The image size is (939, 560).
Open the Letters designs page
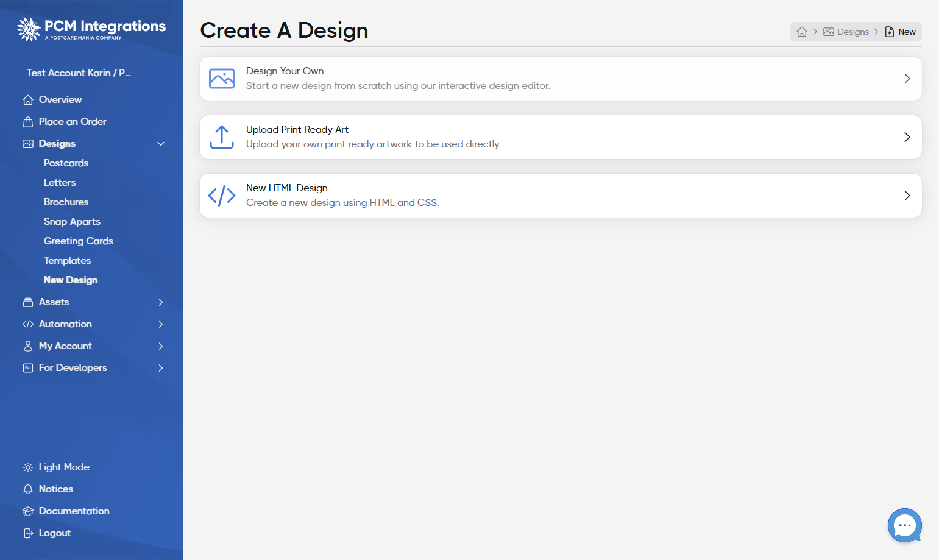tap(60, 183)
